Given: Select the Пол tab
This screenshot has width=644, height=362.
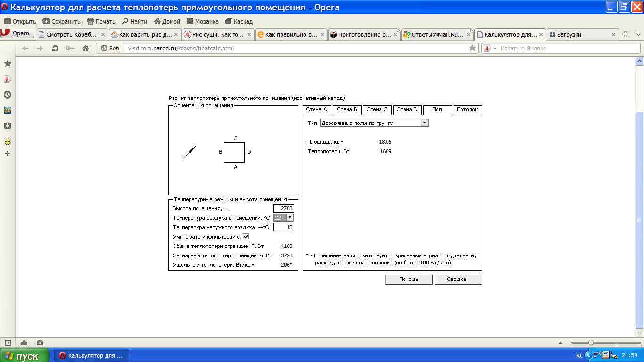Looking at the screenshot, I should click(x=438, y=109).
